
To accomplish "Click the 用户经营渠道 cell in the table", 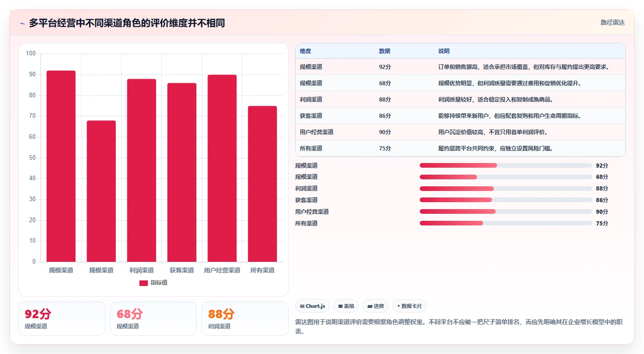I will pos(317,132).
